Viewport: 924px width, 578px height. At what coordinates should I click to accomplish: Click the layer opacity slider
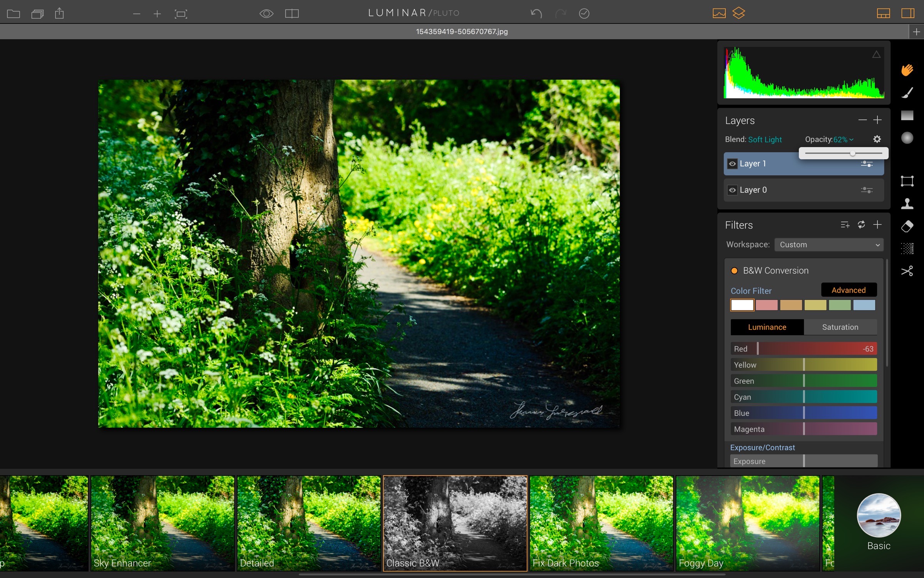pyautogui.click(x=844, y=153)
